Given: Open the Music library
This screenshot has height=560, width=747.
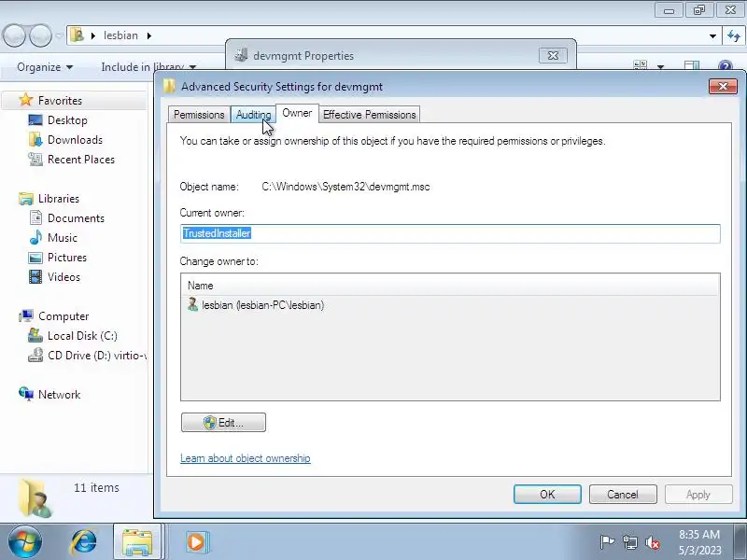Looking at the screenshot, I should 63,238.
